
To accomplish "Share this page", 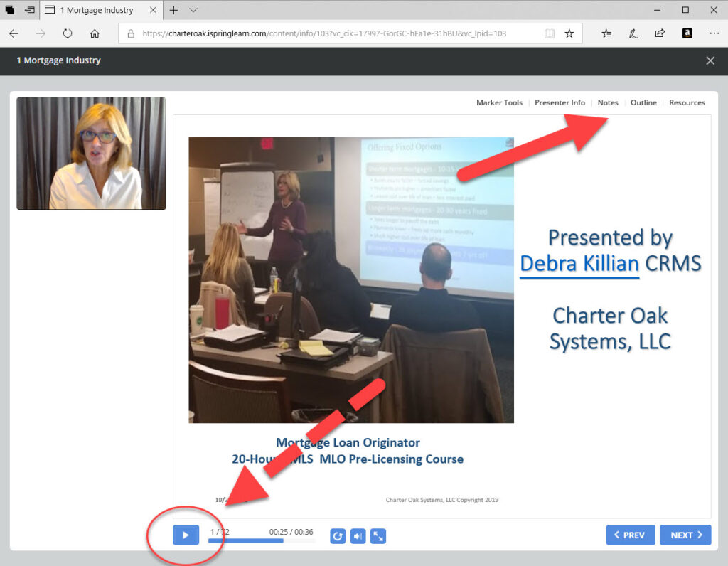I will click(x=660, y=33).
